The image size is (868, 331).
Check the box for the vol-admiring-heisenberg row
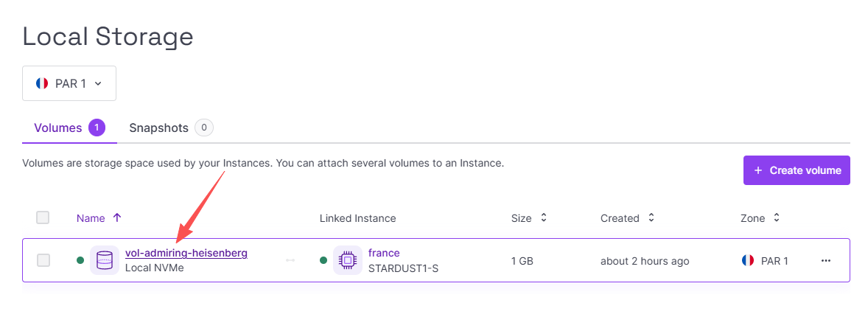(43, 260)
